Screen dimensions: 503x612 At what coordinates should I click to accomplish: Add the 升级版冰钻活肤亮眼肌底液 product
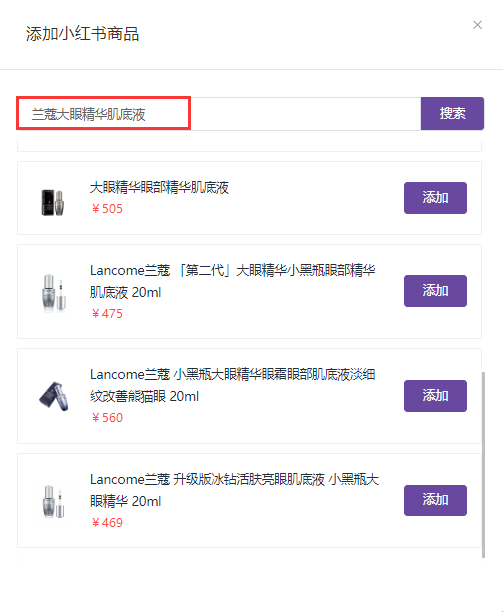click(x=435, y=500)
